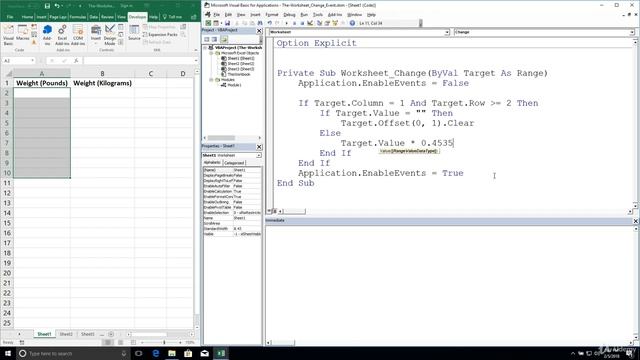Open the Excel File tab
Screen dimensions: 640x360
coord(10,17)
